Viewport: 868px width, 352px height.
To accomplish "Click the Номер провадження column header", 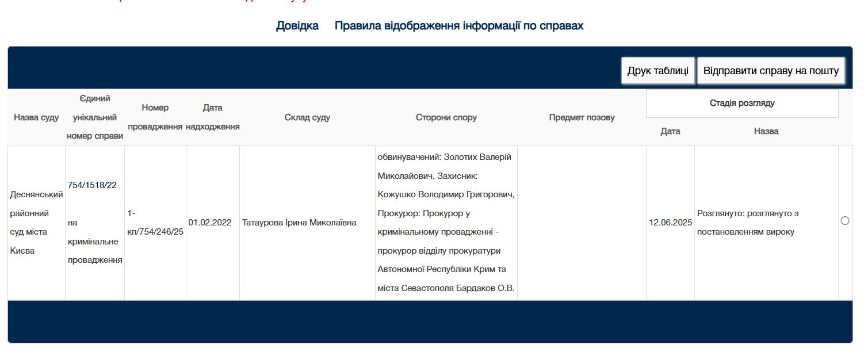I will 155,117.
